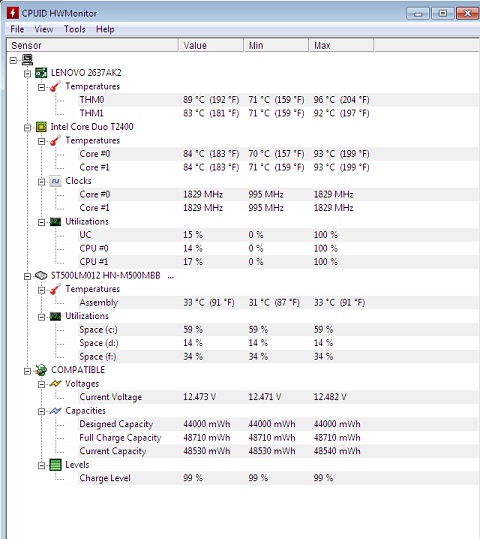Viewport: 480px width, 539px height.
Task: Collapse the Capacities section expander
Action: [x=41, y=411]
